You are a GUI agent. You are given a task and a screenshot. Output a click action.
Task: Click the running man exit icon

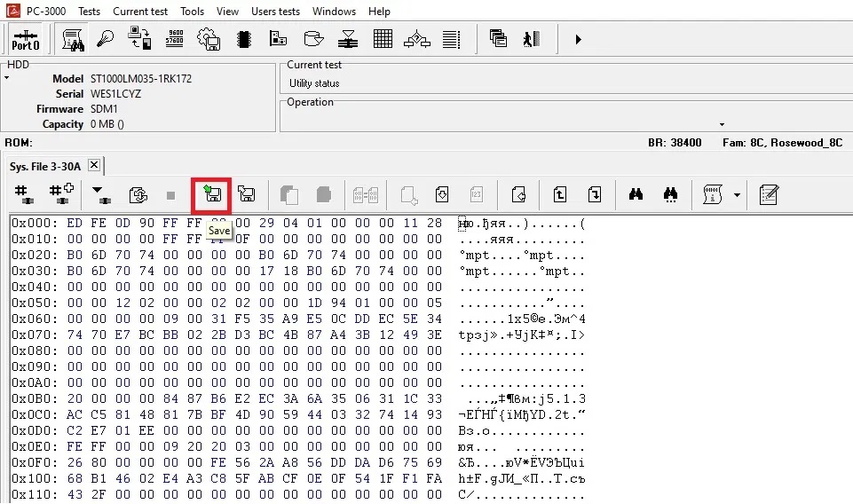coord(532,39)
